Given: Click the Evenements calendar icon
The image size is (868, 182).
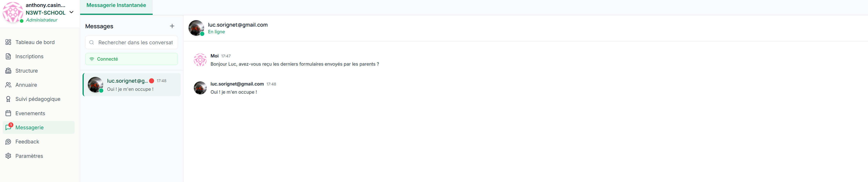Looking at the screenshot, I should tap(8, 113).
